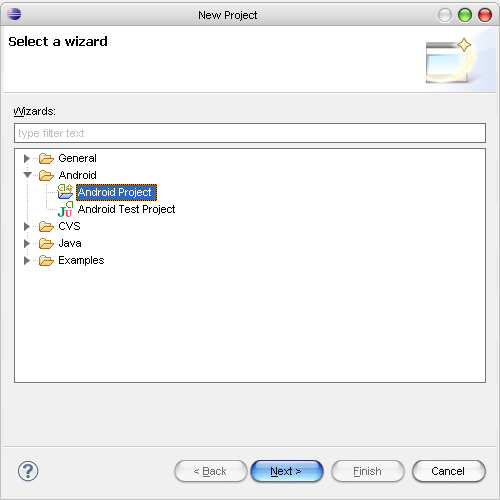Image resolution: width=500 pixels, height=500 pixels.
Task: Expand the Java category
Action: pyautogui.click(x=27, y=243)
